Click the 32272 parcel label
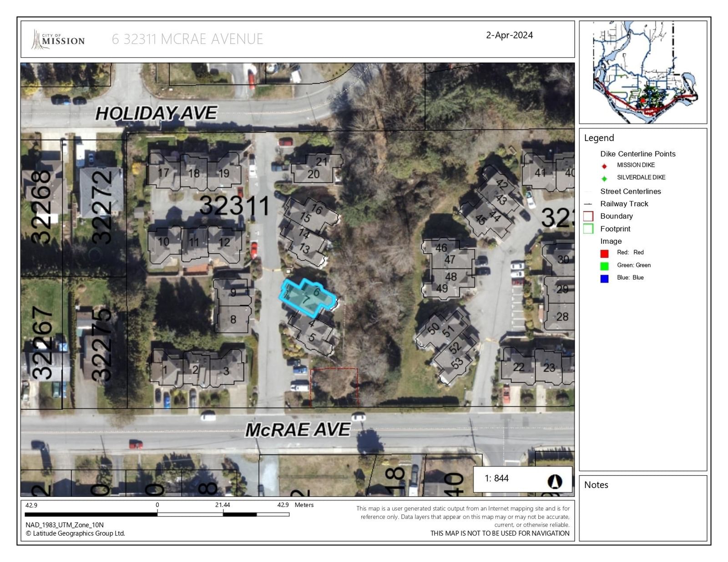Viewport: 728px width, 562px height. (101, 207)
